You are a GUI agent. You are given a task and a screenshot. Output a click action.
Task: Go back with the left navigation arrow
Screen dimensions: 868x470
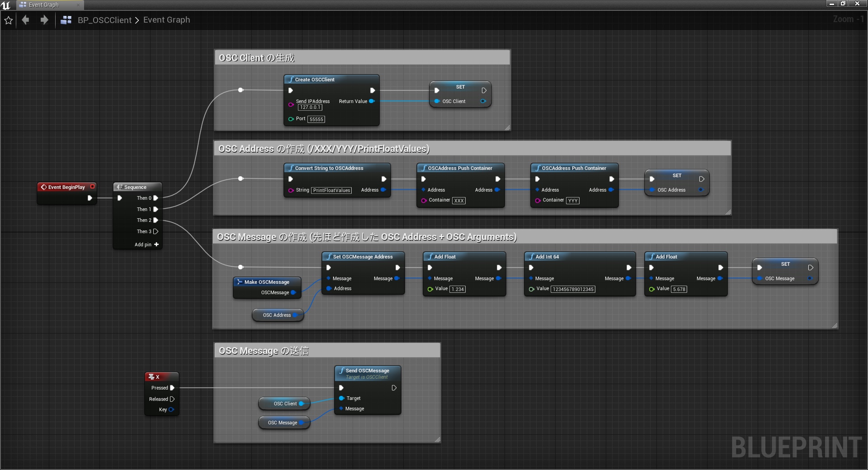pos(26,20)
